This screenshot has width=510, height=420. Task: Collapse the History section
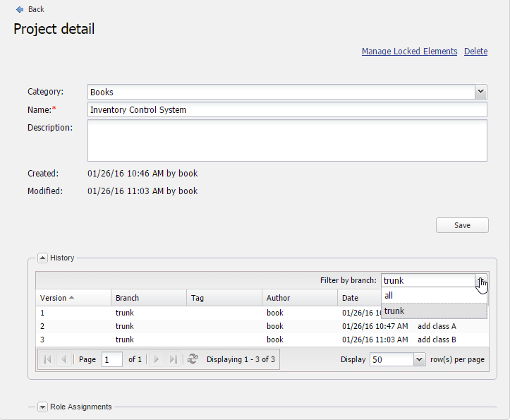[42, 258]
